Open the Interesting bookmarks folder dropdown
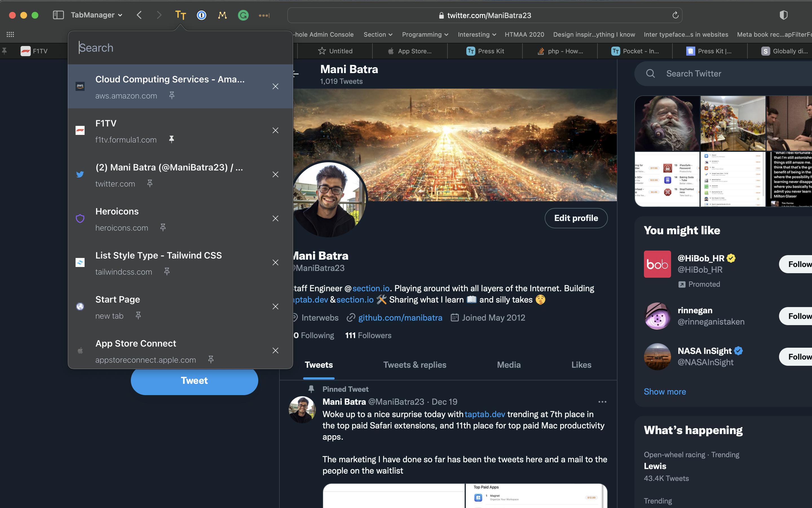Screen dimensions: 812x508 [477, 34]
